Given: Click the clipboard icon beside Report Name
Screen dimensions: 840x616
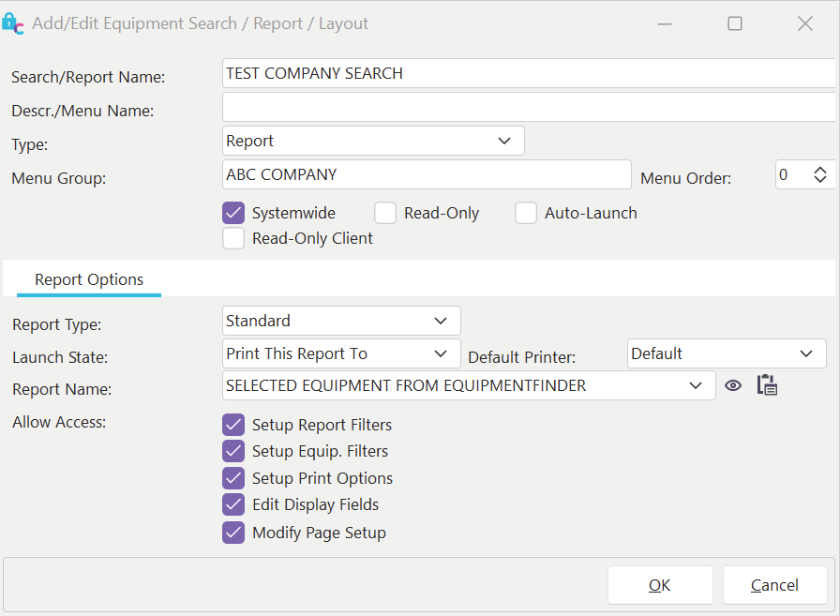Looking at the screenshot, I should (767, 385).
